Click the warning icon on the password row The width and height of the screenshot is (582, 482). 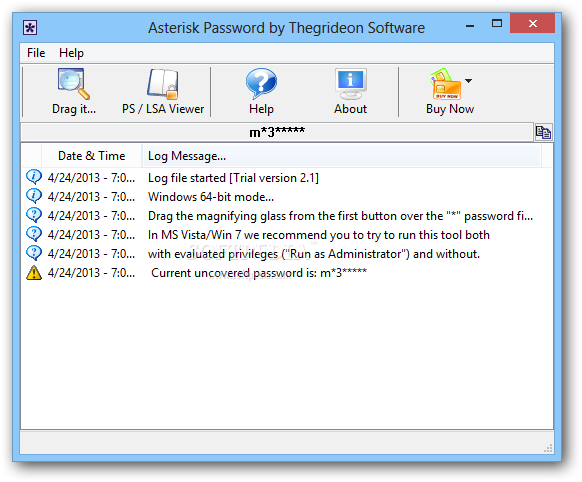pos(34,273)
